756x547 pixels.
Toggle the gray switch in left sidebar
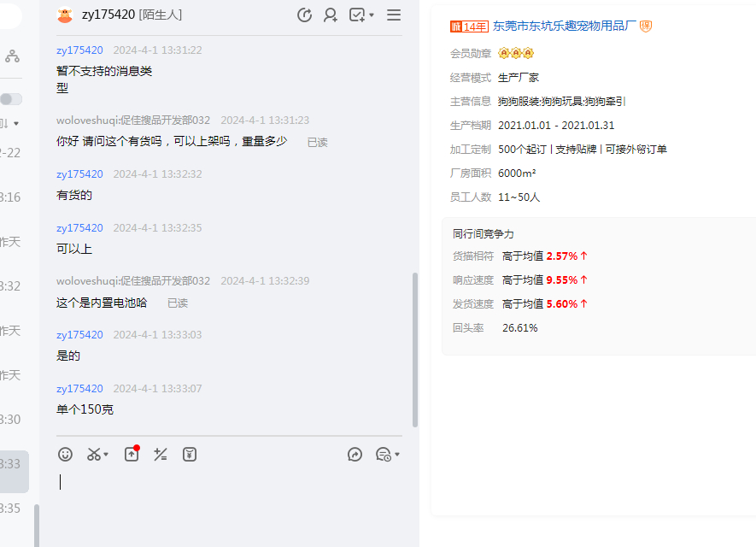(x=11, y=99)
